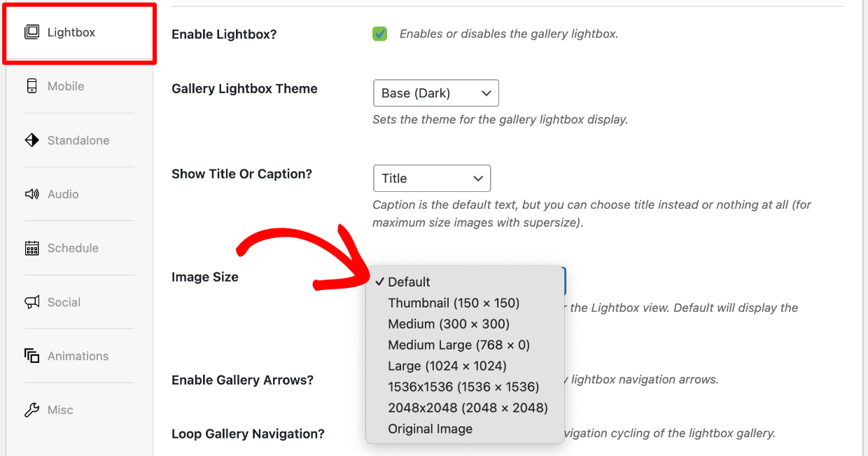Click the Standalone section icon

tap(31, 140)
